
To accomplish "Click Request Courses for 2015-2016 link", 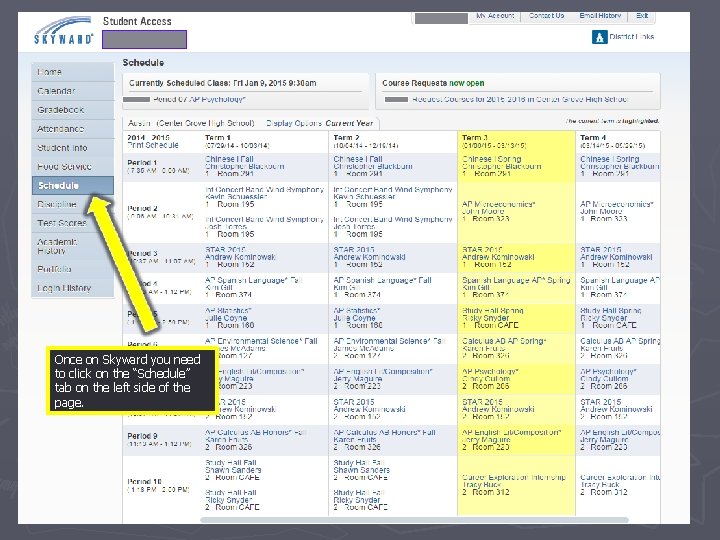I will (519, 99).
